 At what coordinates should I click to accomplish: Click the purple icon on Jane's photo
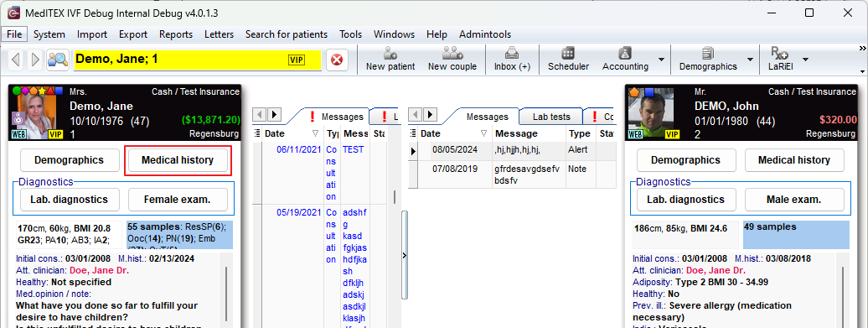point(18,119)
